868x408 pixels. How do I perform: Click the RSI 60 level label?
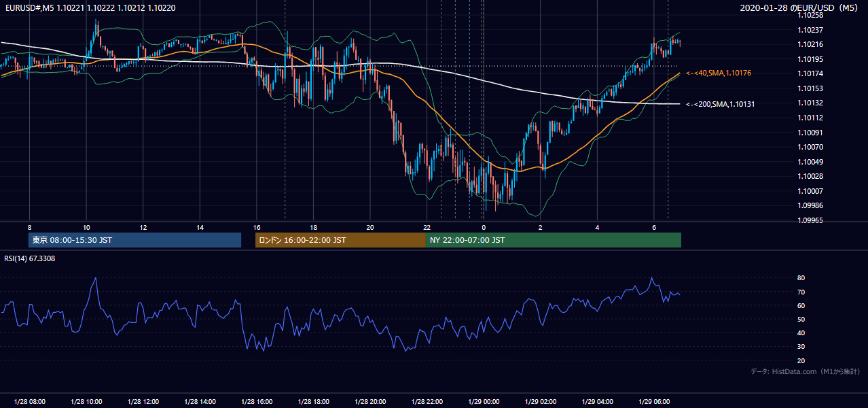[x=801, y=305]
